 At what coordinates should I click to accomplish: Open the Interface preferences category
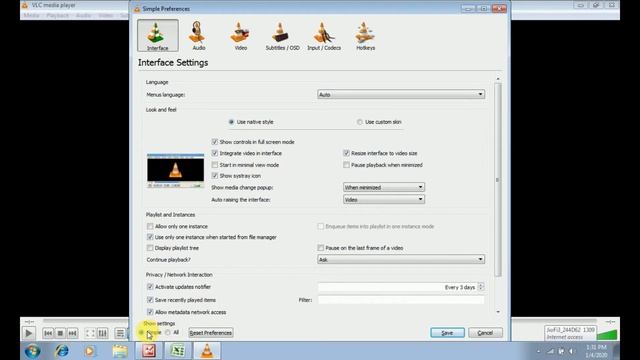click(x=158, y=36)
